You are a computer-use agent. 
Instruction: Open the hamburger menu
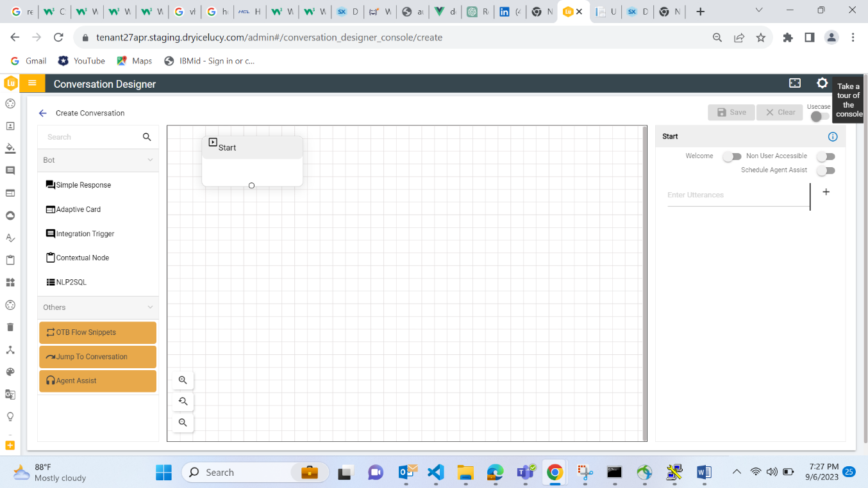pyautogui.click(x=32, y=83)
